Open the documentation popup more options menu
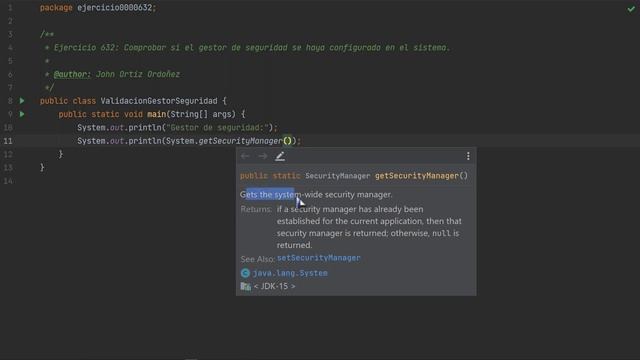The width and height of the screenshot is (640, 360). 468,156
